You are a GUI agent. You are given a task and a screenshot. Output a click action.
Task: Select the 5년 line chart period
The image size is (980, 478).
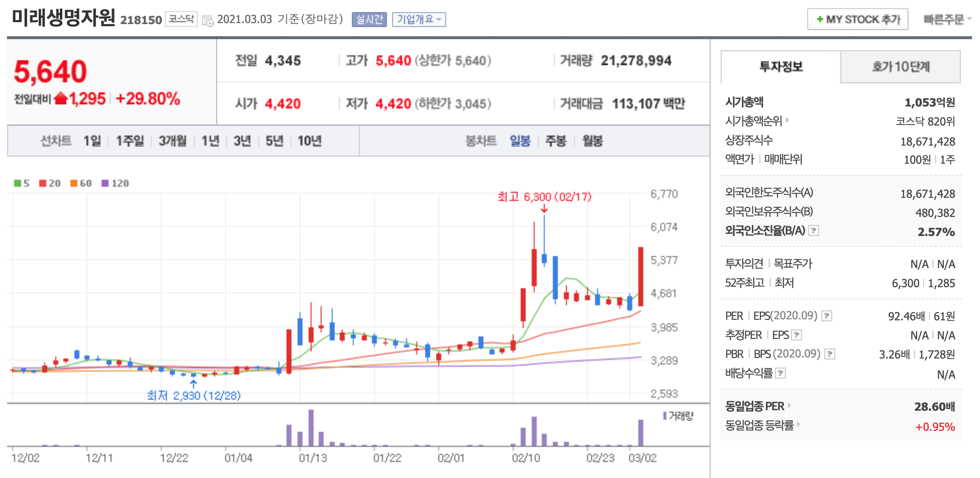tap(274, 141)
